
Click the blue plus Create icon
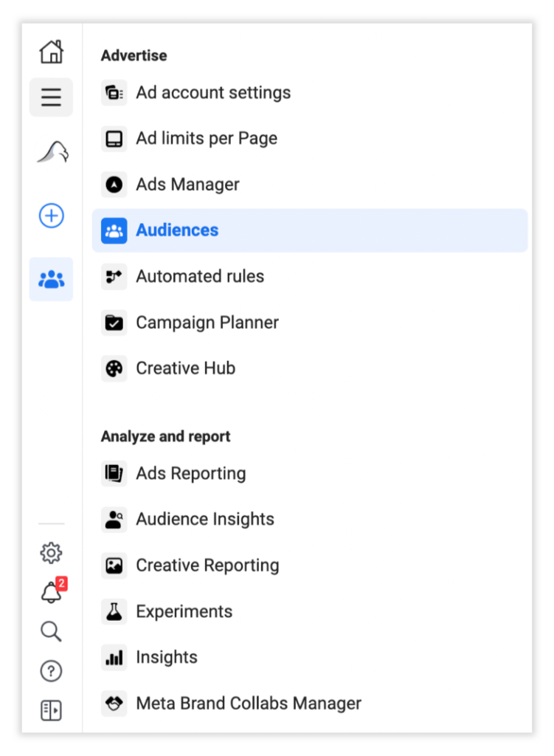tap(51, 216)
